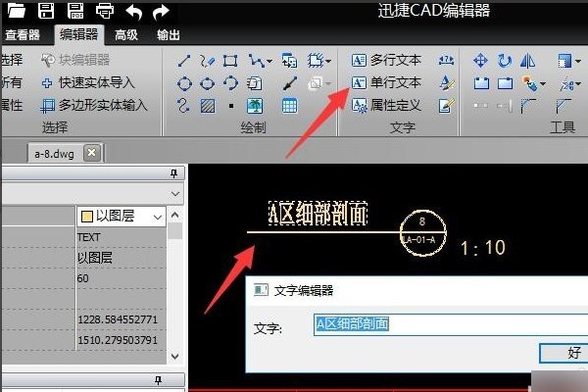Select the a-8.dwg document tab

click(x=54, y=154)
